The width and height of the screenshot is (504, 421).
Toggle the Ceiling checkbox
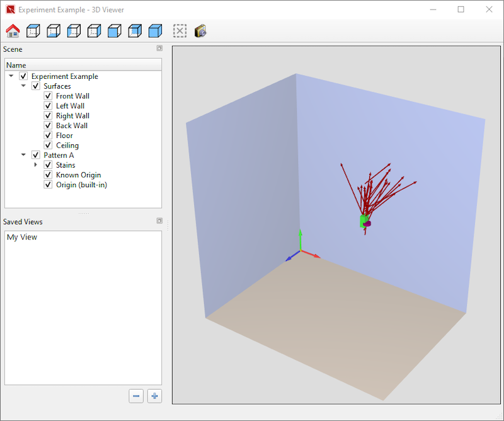[x=48, y=146]
